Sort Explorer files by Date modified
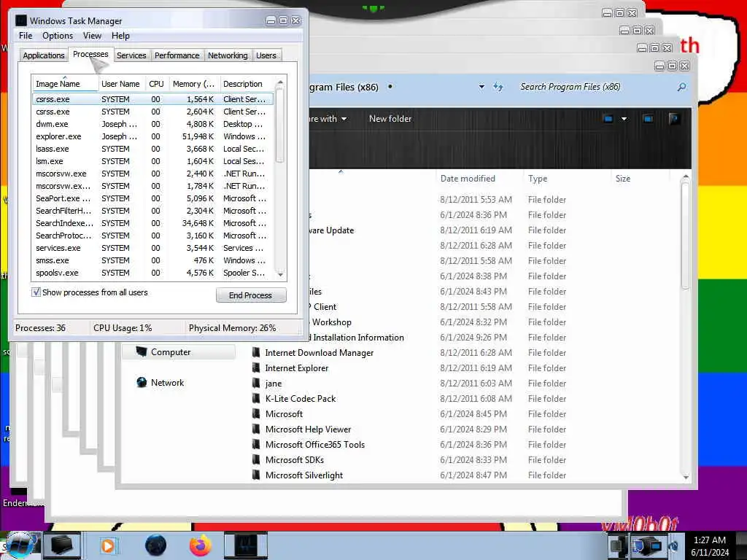Screen dimensions: 747x560 tap(479, 179)
